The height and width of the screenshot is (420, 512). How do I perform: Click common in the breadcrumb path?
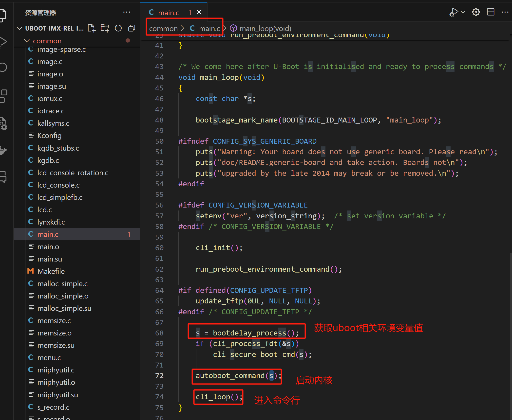tap(163, 29)
